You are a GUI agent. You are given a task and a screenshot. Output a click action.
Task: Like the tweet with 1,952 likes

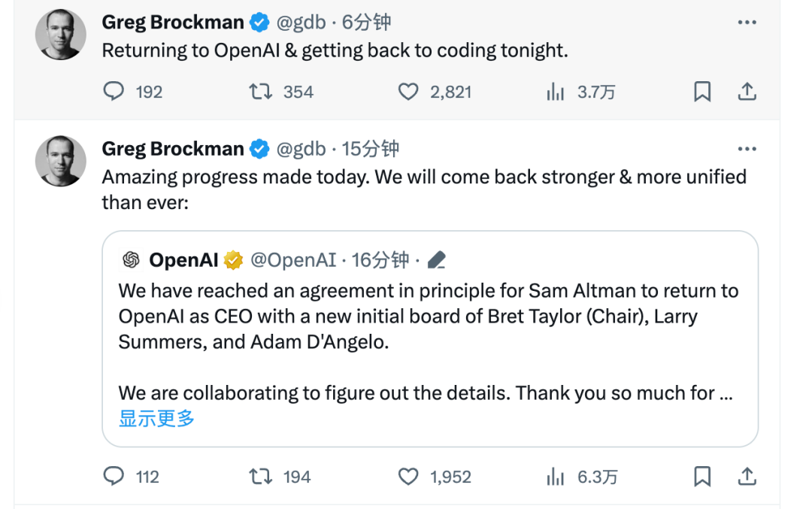(x=408, y=477)
